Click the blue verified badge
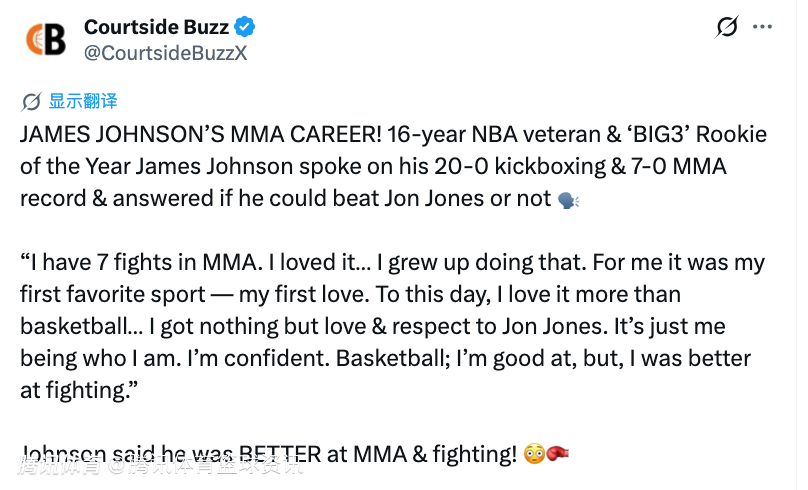 (244, 27)
